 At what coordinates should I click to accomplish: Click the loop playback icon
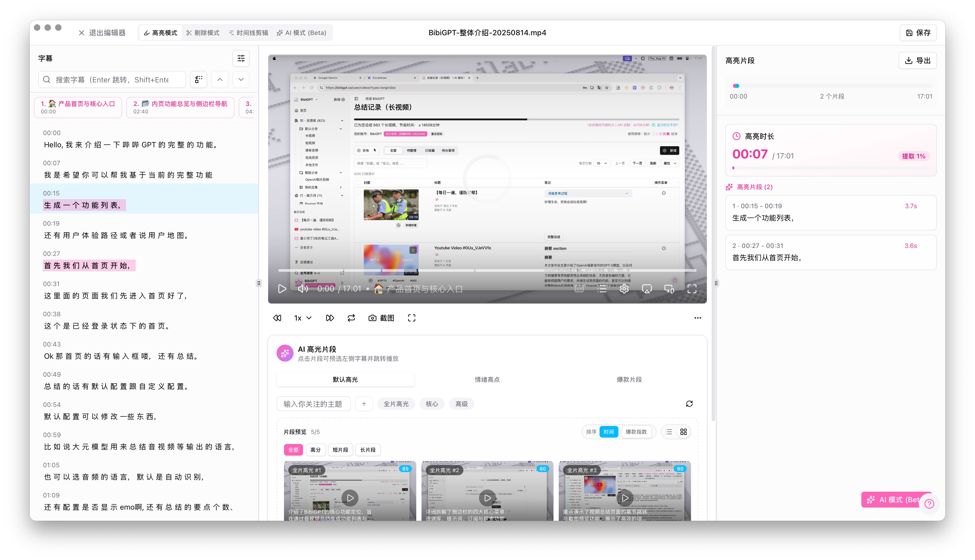click(351, 318)
